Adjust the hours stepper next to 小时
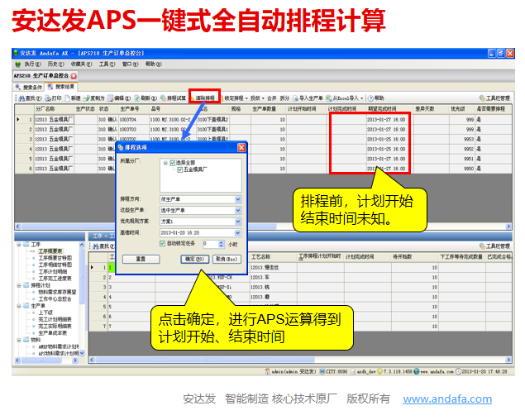 coord(221,244)
